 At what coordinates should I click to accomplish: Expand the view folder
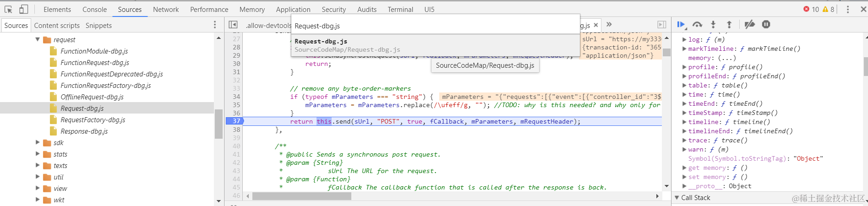point(38,188)
